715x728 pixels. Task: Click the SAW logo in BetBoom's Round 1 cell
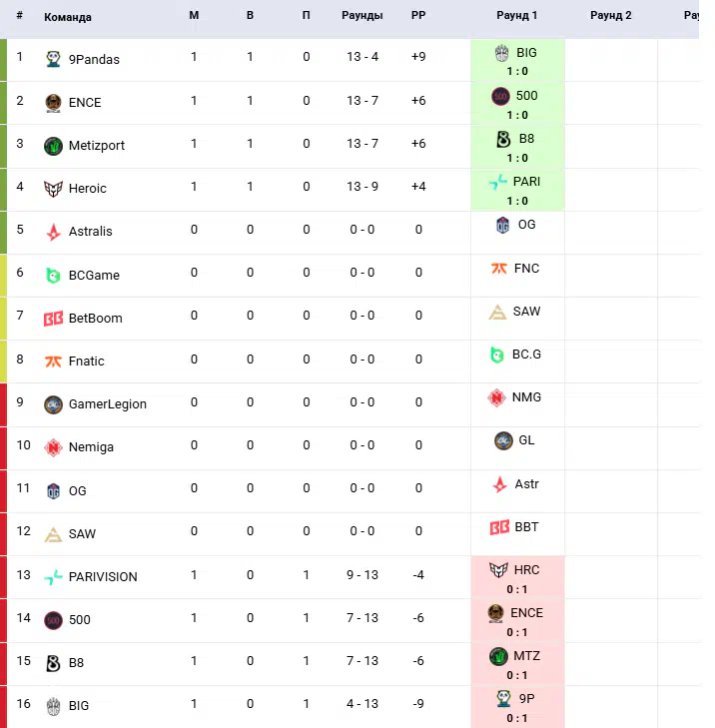(497, 312)
